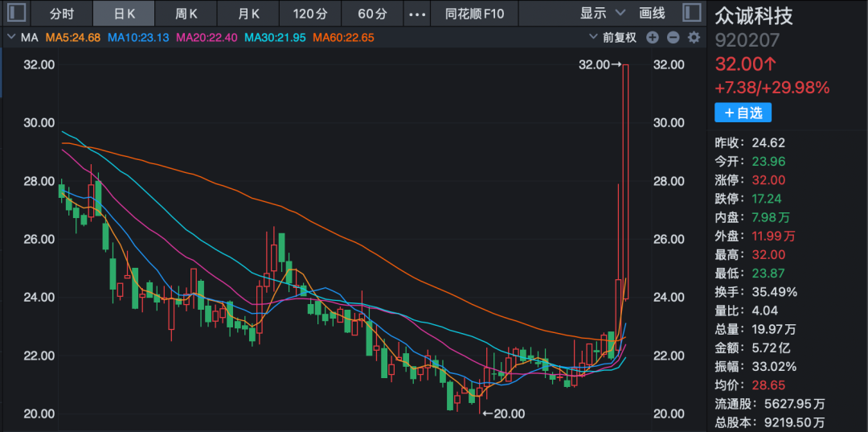Choose the 120分 period tab
Screen dimensions: 868x432
[x=310, y=14]
